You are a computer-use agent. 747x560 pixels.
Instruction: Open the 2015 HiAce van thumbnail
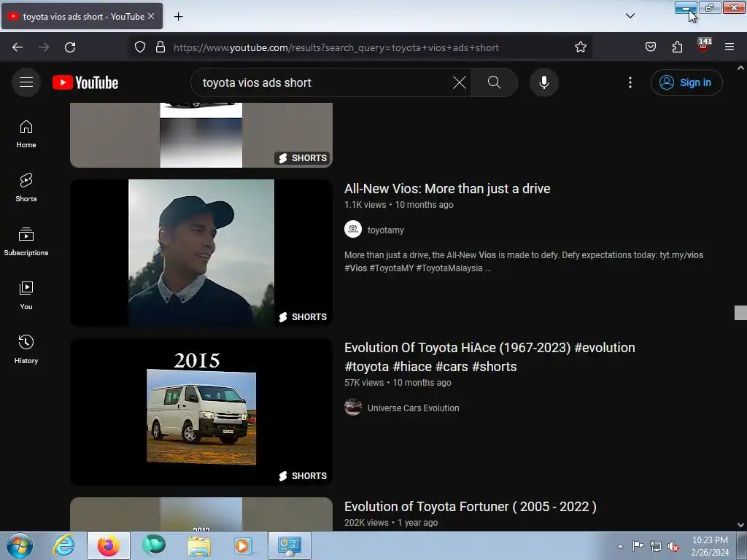pyautogui.click(x=201, y=412)
